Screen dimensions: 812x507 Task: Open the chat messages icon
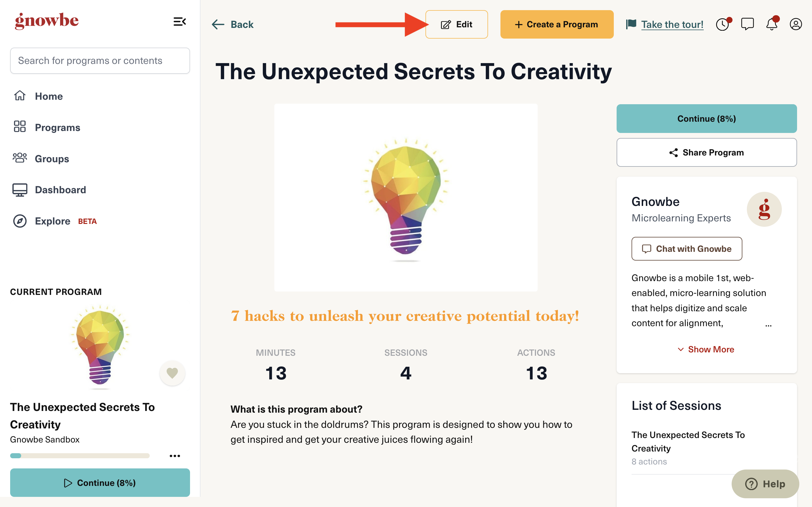coord(747,24)
